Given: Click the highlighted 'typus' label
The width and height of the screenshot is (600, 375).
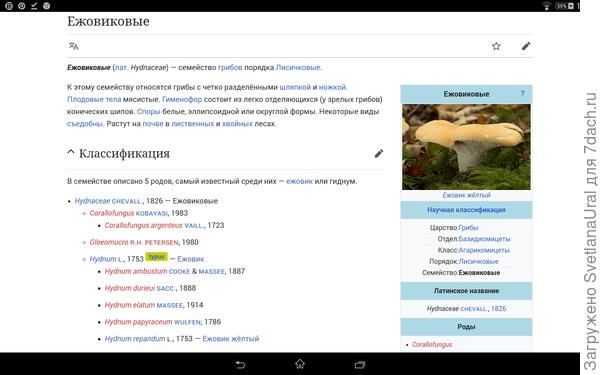Looking at the screenshot, I should coord(157,257).
